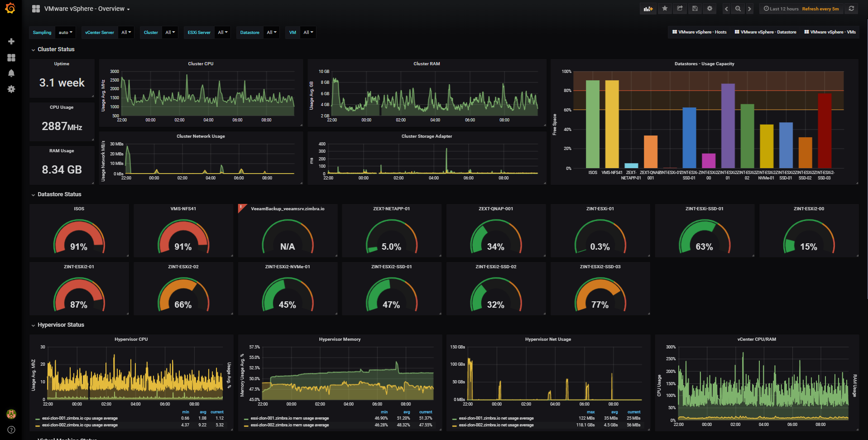868x440 pixels.
Task: Click the yellow color swatch for esxi-zlon-001 net usage
Action: pos(455,418)
